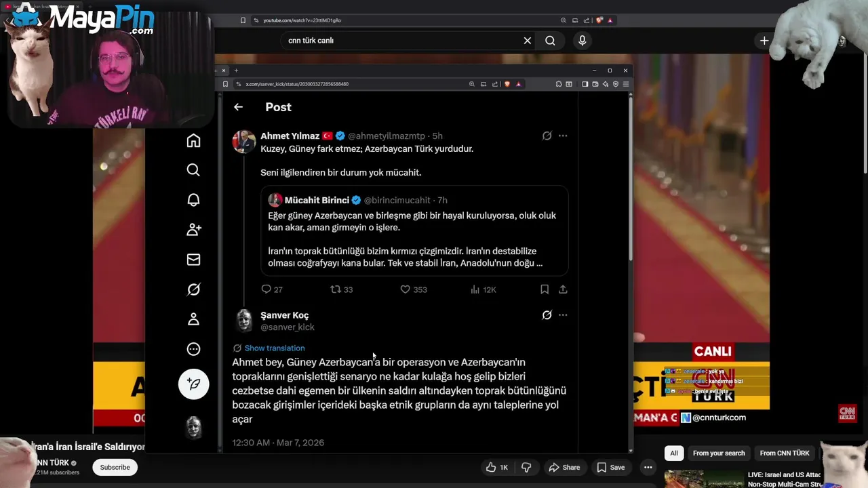
Task: Open the hamburger menu in the x.com window
Action: (626, 84)
